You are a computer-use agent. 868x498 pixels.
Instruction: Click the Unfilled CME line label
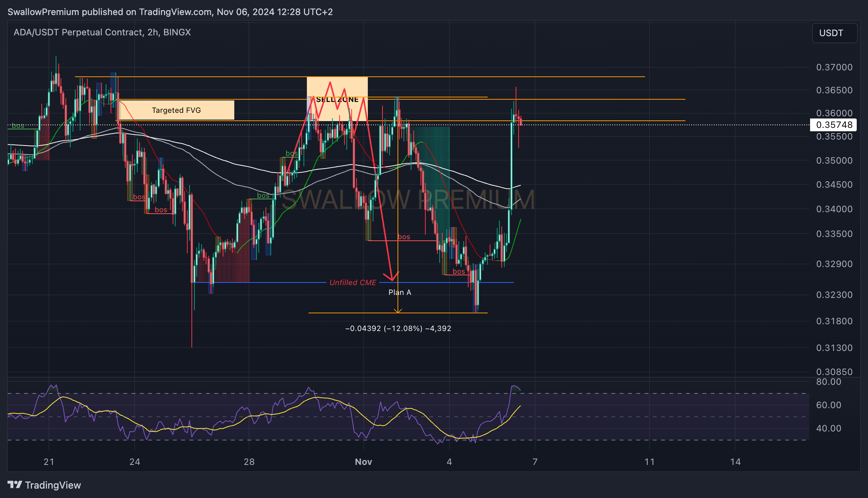[353, 282]
